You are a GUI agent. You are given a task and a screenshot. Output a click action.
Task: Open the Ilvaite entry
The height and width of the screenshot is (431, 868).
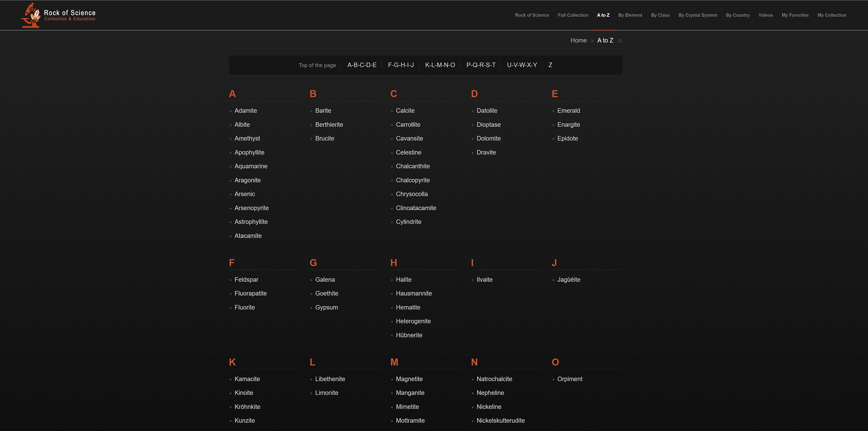[x=484, y=280]
